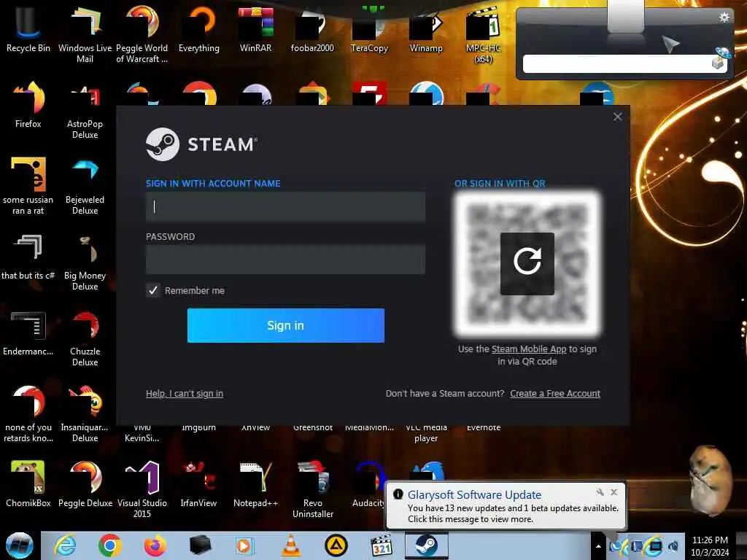Select 'some russian ran a rat' desktop icon
This screenshot has width=747, height=560.
pos(28,187)
